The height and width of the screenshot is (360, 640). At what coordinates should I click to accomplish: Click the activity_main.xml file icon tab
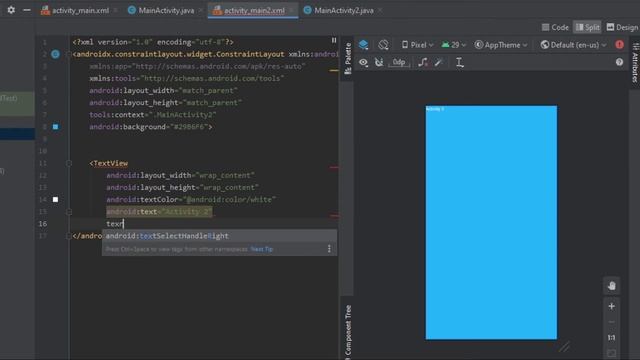coord(45,11)
